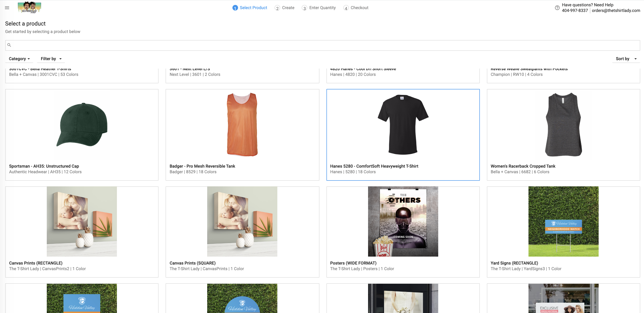
Task: Click step 4 Checkout number icon
Action: point(346,8)
